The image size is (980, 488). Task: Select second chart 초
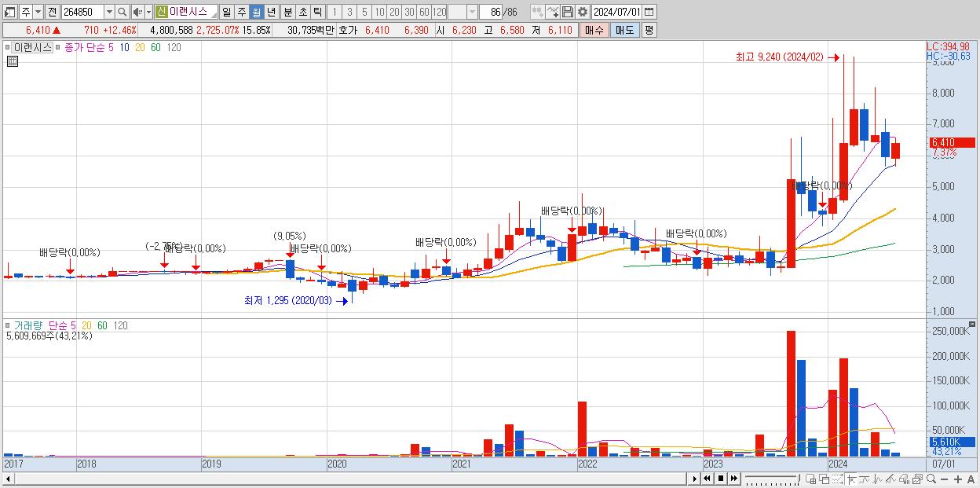coord(302,12)
